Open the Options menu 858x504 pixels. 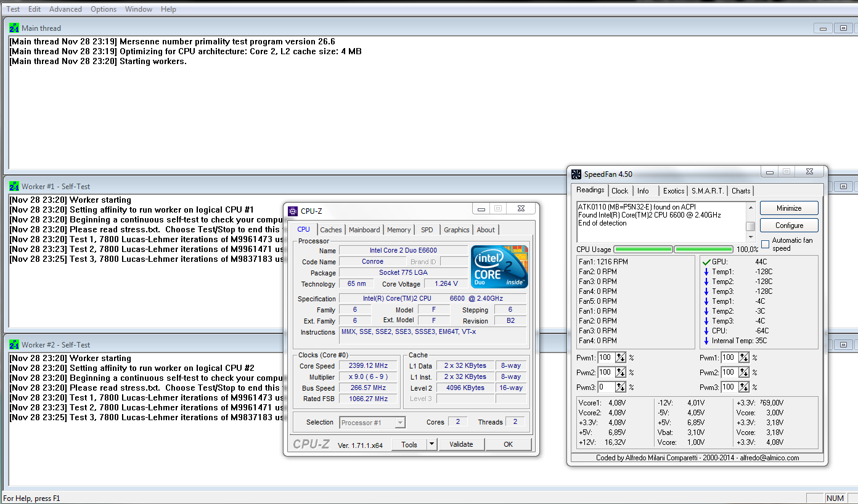pos(104,9)
